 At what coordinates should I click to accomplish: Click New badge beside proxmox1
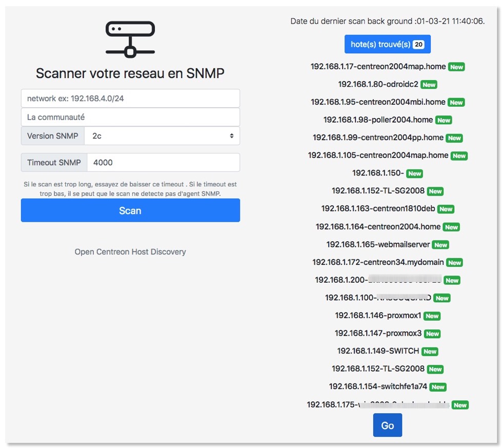(432, 316)
